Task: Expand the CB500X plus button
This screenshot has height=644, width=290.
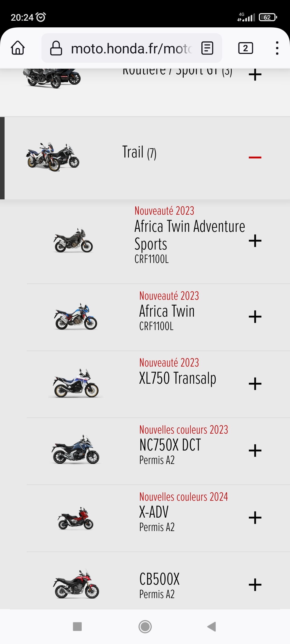Action: click(x=255, y=585)
